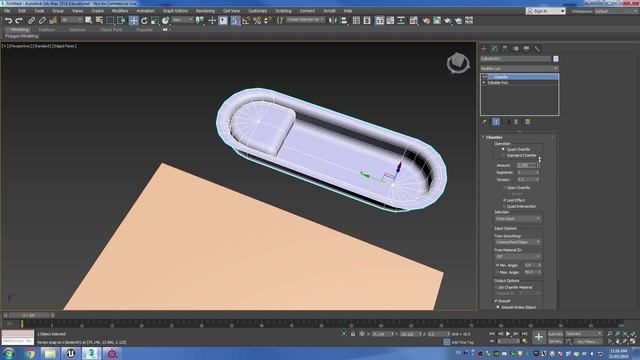Open the Rendering menu
Viewport: 640px width, 360px height.
(x=205, y=11)
